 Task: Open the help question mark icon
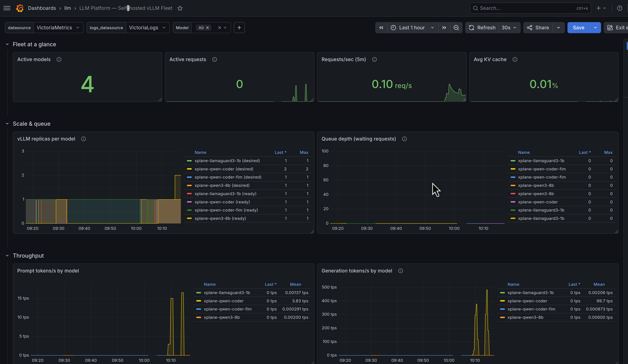pyautogui.click(x=620, y=8)
